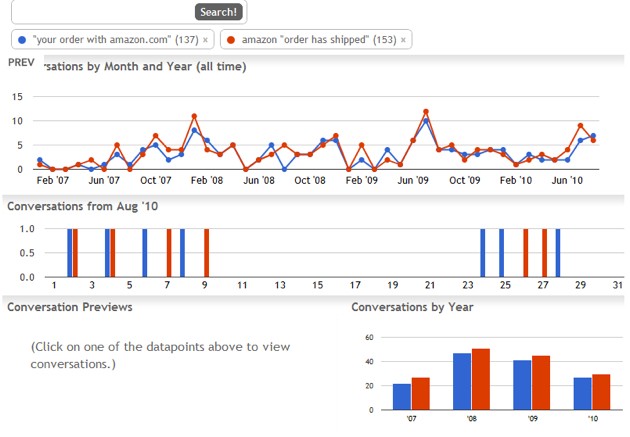The image size is (630, 437).
Task: Click the Search! button
Action: pyautogui.click(x=219, y=12)
